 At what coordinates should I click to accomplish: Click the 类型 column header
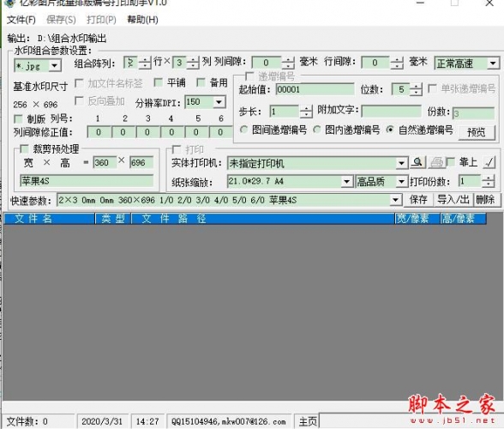tap(113, 219)
